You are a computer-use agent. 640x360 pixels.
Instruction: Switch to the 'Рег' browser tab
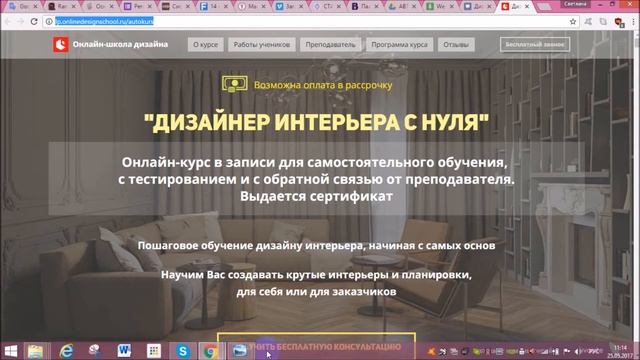(x=137, y=7)
